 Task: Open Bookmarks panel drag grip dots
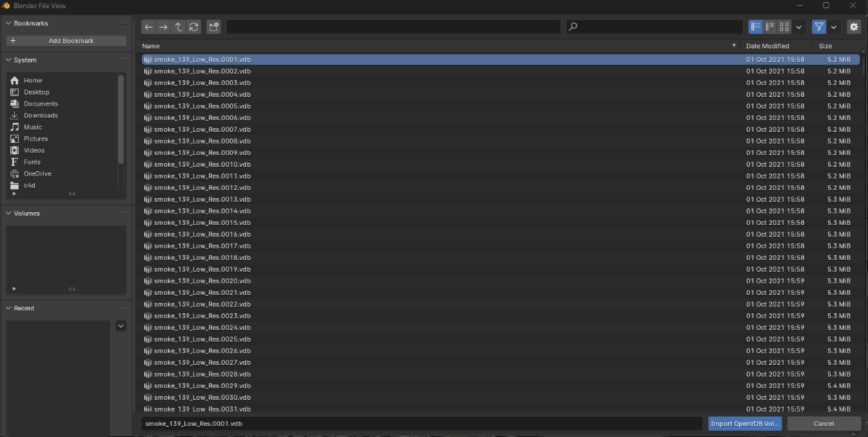pyautogui.click(x=124, y=23)
